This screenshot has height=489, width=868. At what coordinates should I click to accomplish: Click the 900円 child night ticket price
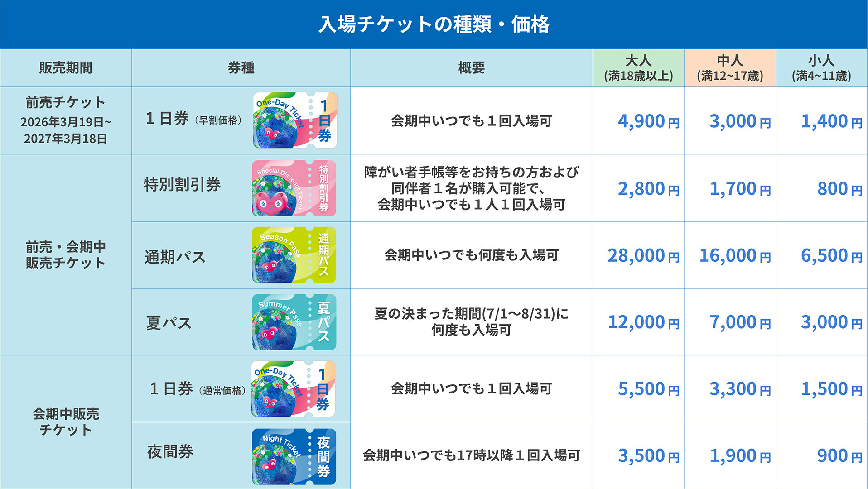pos(839,456)
